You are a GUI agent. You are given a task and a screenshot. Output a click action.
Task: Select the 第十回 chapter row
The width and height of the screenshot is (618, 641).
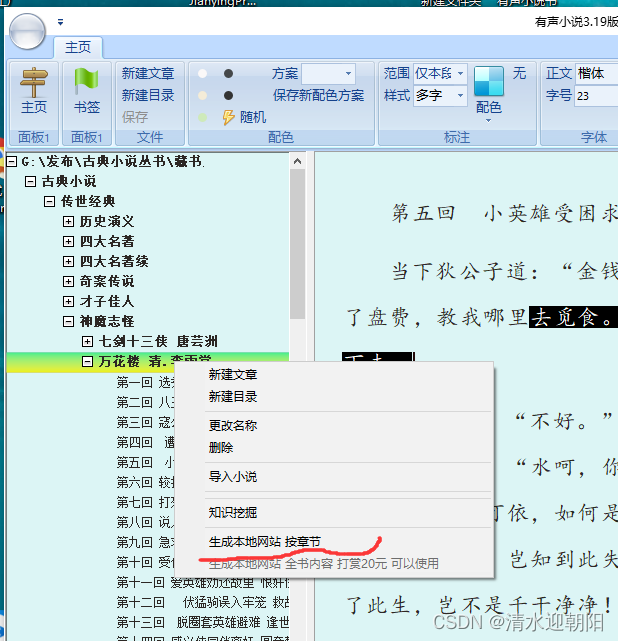click(x=145, y=563)
